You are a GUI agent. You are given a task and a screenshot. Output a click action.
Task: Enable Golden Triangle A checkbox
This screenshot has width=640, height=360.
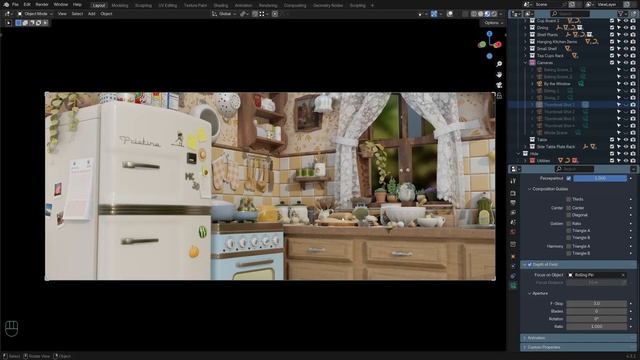point(569,231)
